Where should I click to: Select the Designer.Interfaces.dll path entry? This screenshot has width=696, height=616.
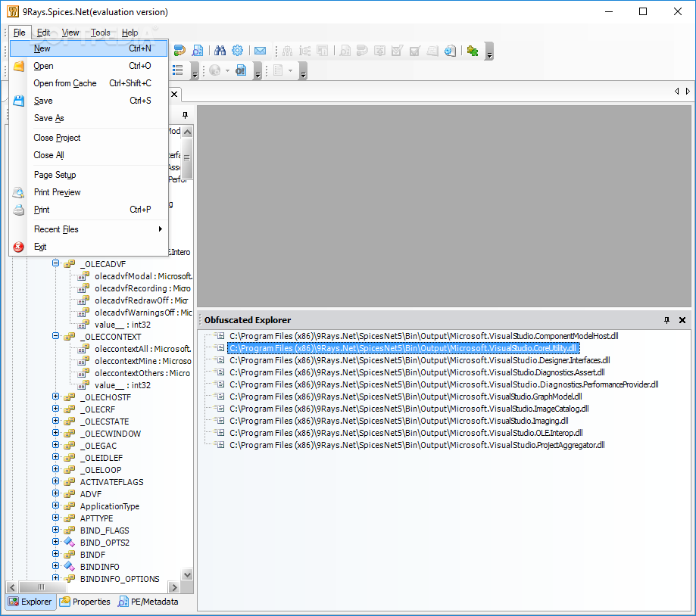click(420, 360)
